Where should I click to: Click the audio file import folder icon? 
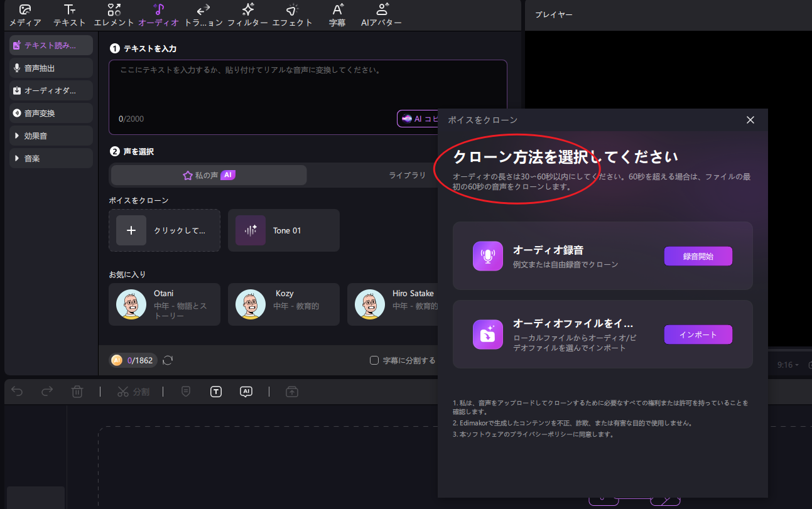click(488, 335)
